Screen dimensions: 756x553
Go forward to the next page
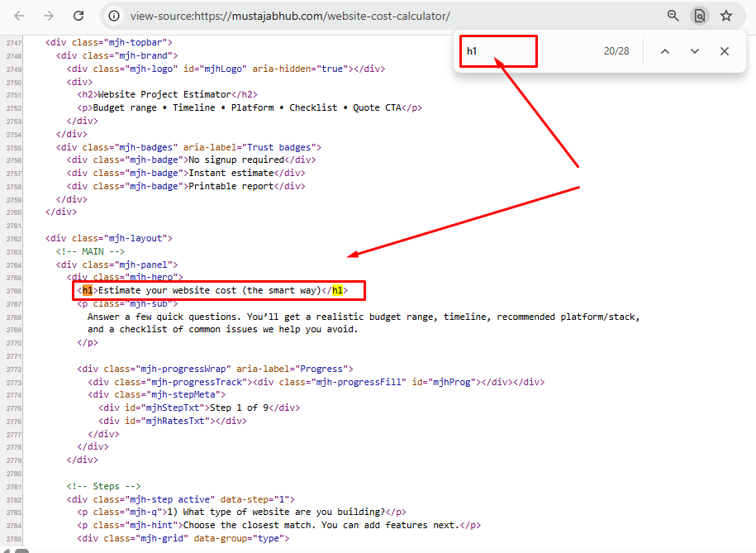tap(48, 16)
